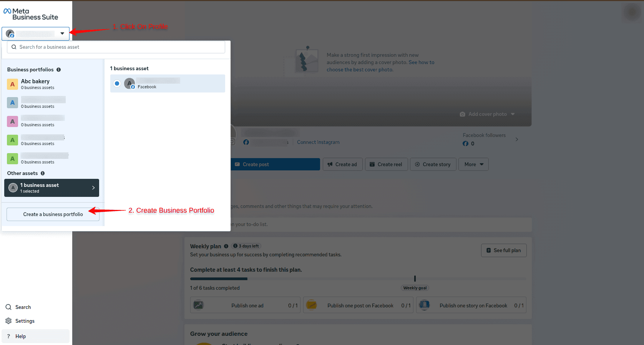Click the 3 days left badge
Screen dimensions: 644x345
tap(246, 246)
